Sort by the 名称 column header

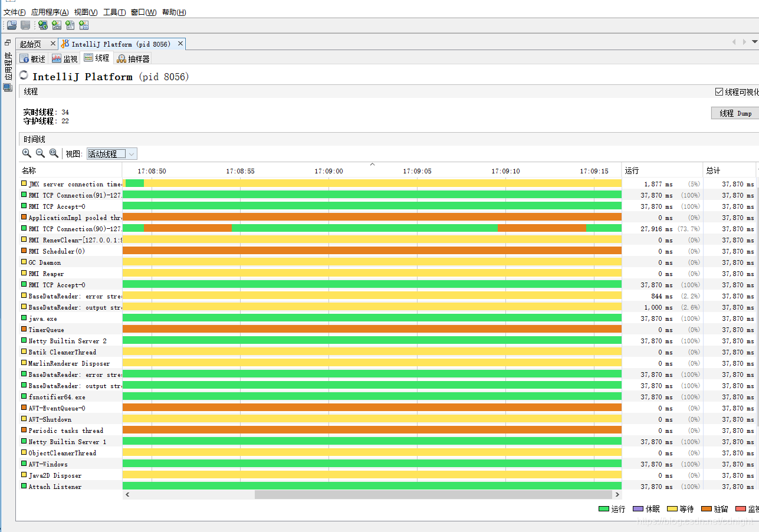[70, 170]
